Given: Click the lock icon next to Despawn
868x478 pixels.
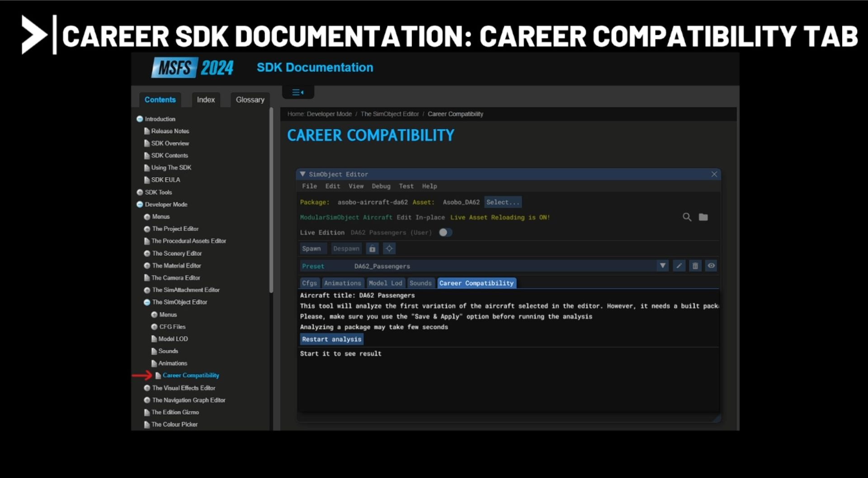Looking at the screenshot, I should tap(372, 248).
